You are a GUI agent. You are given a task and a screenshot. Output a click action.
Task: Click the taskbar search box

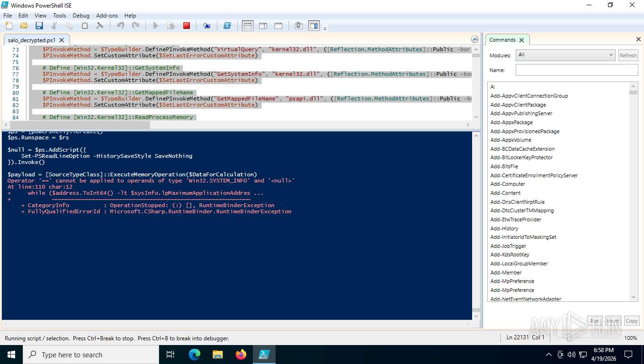click(x=90, y=355)
